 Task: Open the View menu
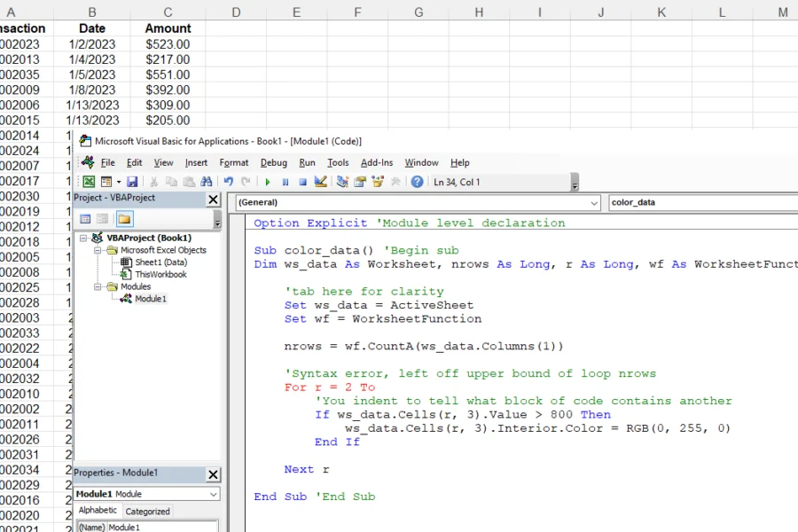tap(163, 162)
